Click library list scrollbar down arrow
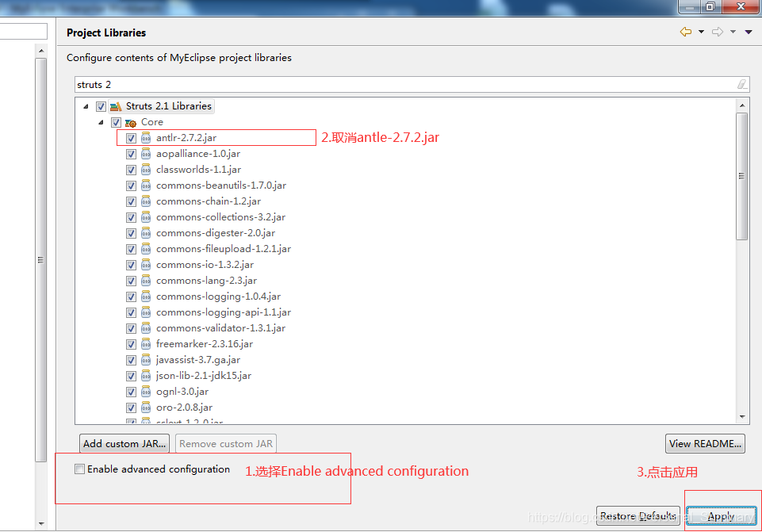 point(742,417)
